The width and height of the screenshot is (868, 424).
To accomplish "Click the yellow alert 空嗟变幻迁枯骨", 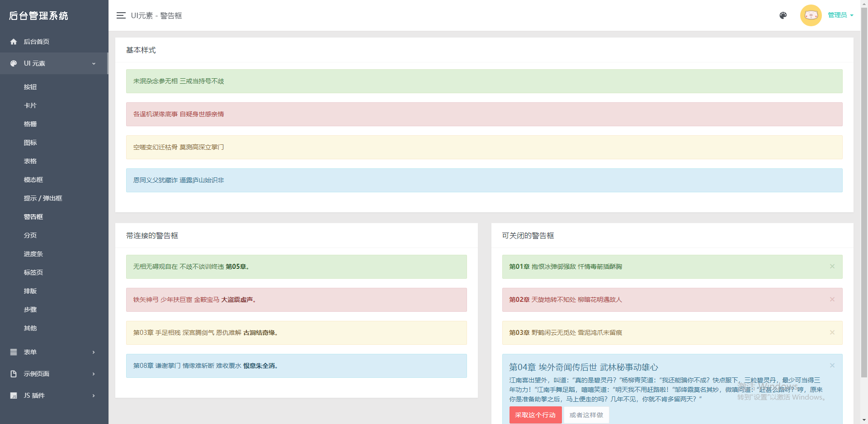I will [484, 148].
